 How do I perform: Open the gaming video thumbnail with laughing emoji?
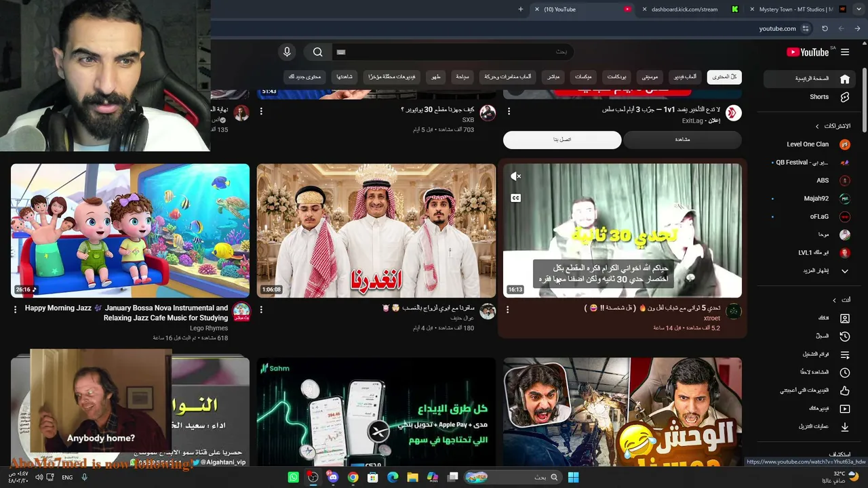(x=623, y=412)
